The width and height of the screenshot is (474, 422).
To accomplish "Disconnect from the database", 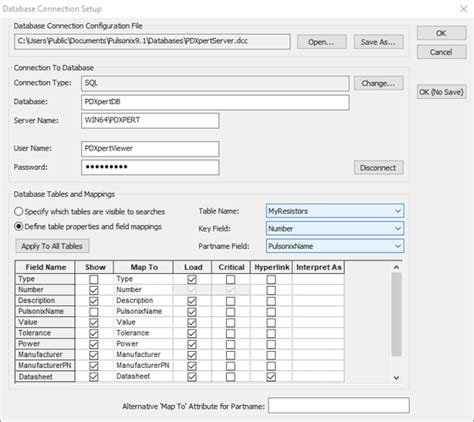I will click(x=379, y=168).
